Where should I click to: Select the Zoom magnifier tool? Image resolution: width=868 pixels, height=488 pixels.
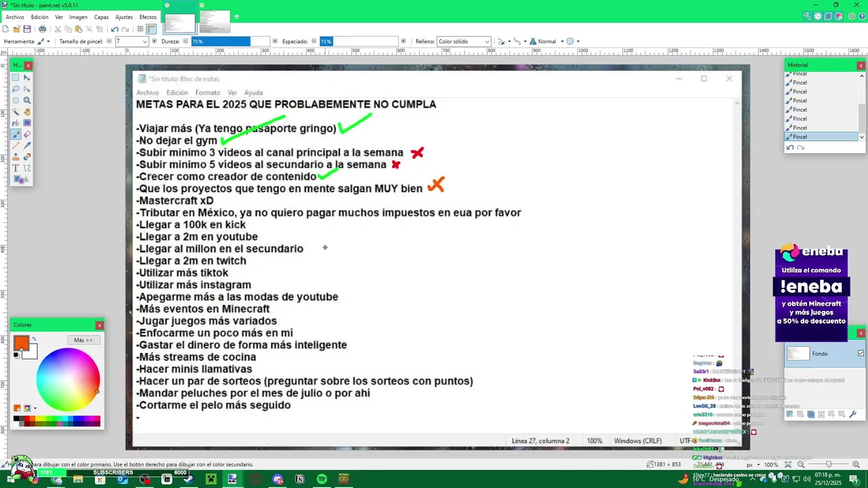27,100
